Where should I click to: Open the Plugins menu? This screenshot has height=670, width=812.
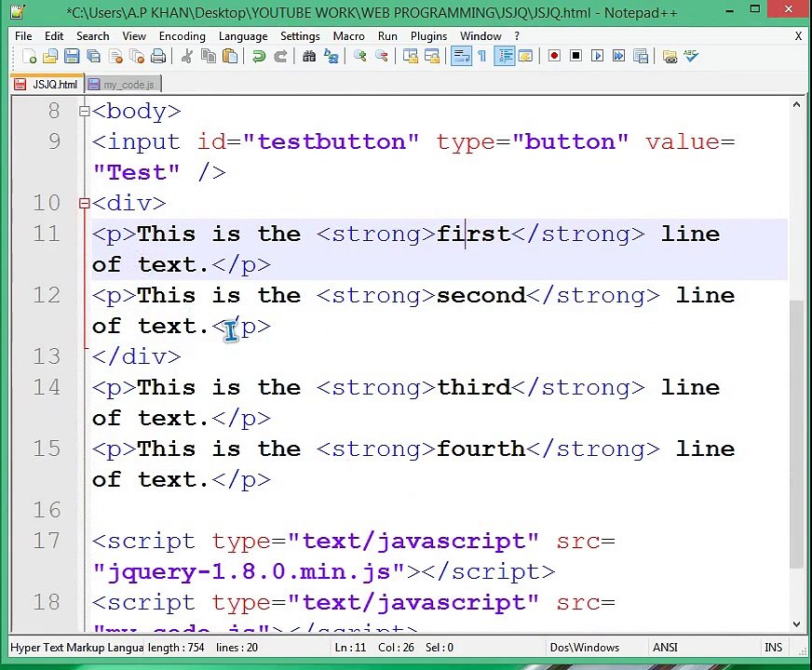pos(428,35)
